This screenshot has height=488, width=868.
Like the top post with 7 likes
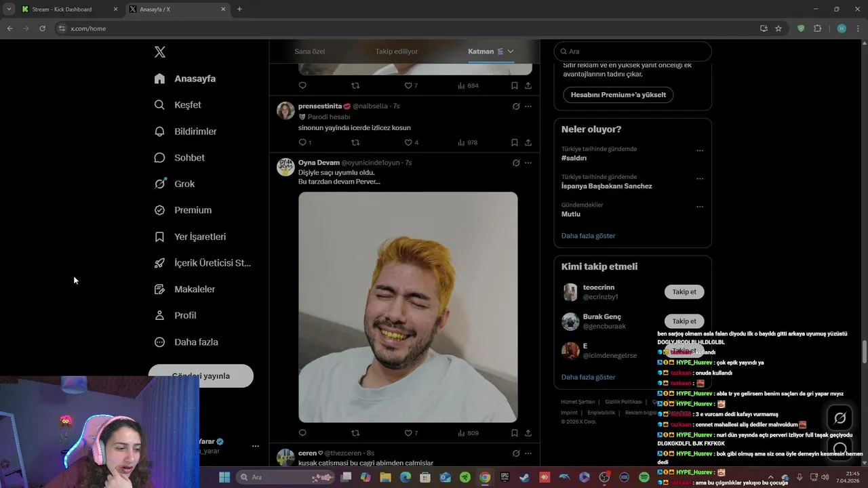[408, 85]
